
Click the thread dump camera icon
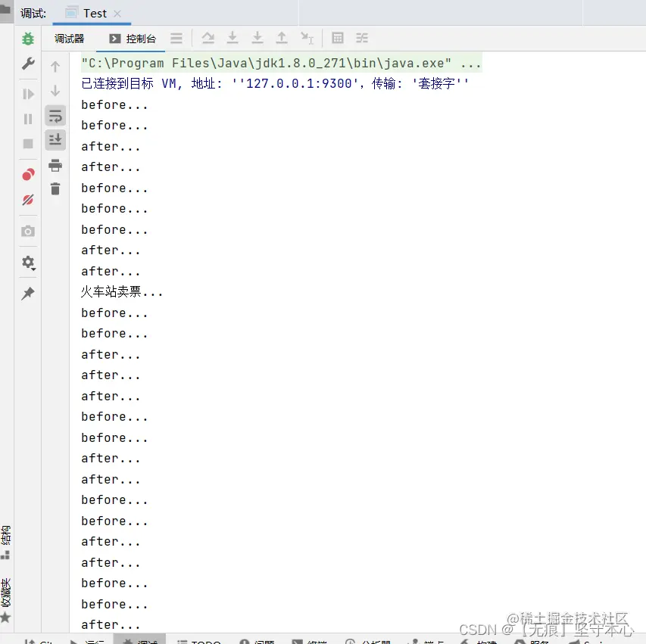pos(28,231)
